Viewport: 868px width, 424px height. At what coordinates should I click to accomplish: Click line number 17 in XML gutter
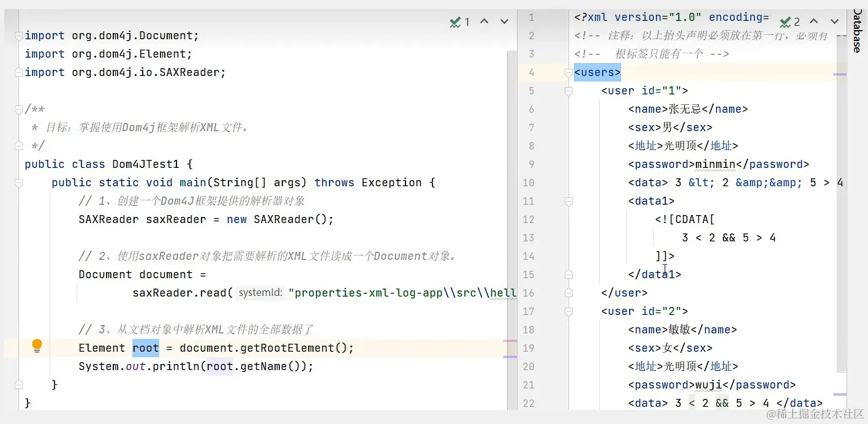(x=528, y=311)
